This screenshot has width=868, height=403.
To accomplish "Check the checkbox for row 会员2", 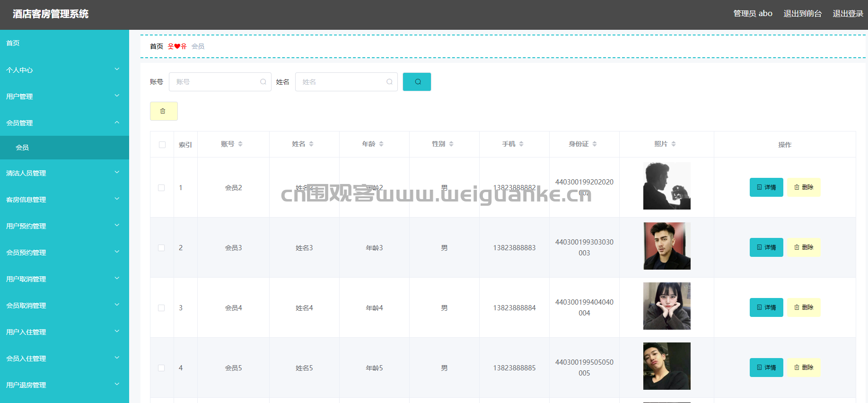I will [x=161, y=188].
